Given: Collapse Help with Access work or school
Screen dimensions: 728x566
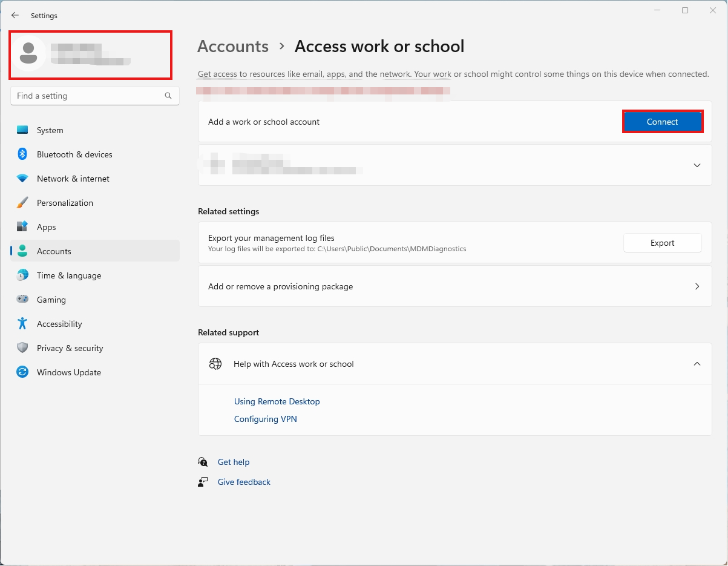Looking at the screenshot, I should pyautogui.click(x=697, y=364).
